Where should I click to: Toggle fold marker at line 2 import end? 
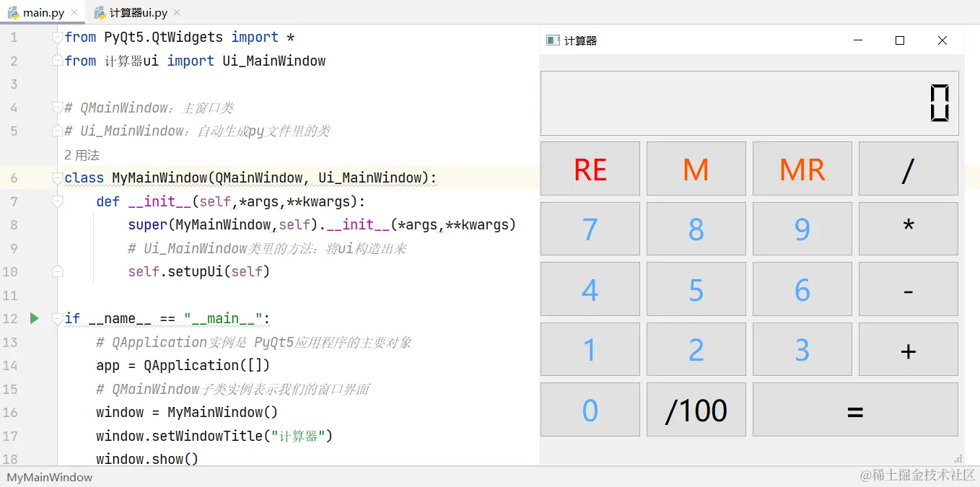pyautogui.click(x=58, y=61)
